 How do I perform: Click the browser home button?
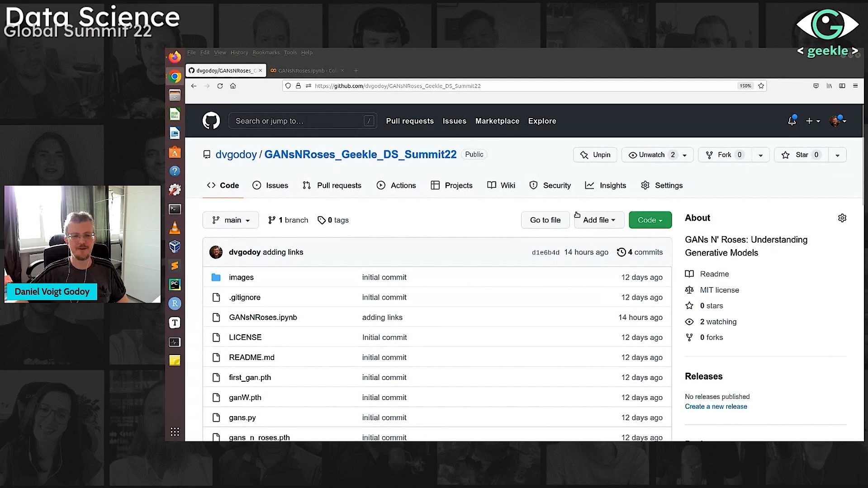point(233,86)
